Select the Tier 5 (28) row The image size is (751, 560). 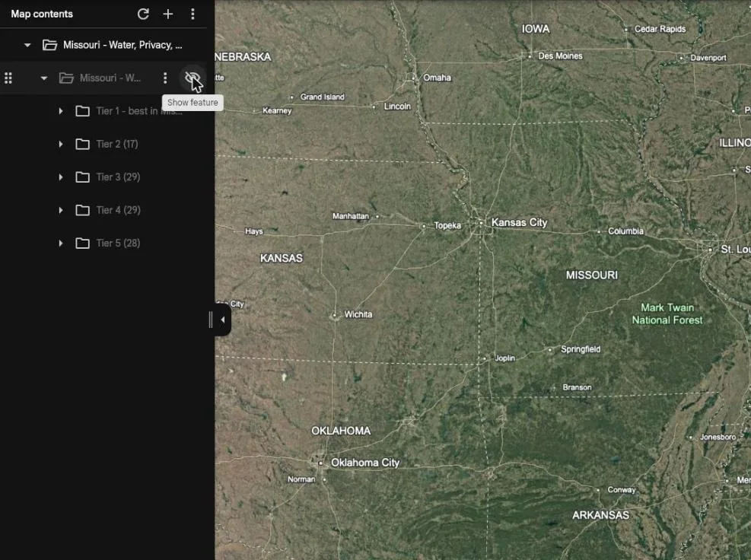(103, 243)
